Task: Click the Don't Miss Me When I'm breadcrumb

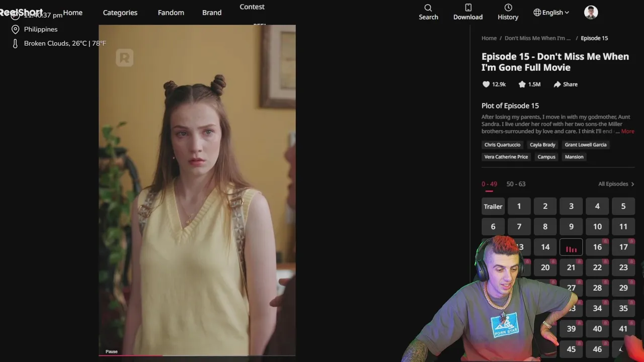Action: tap(538, 38)
